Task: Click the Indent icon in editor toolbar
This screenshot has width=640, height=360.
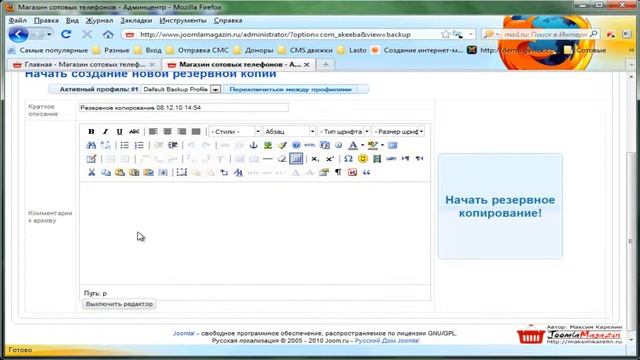Action: [173, 145]
